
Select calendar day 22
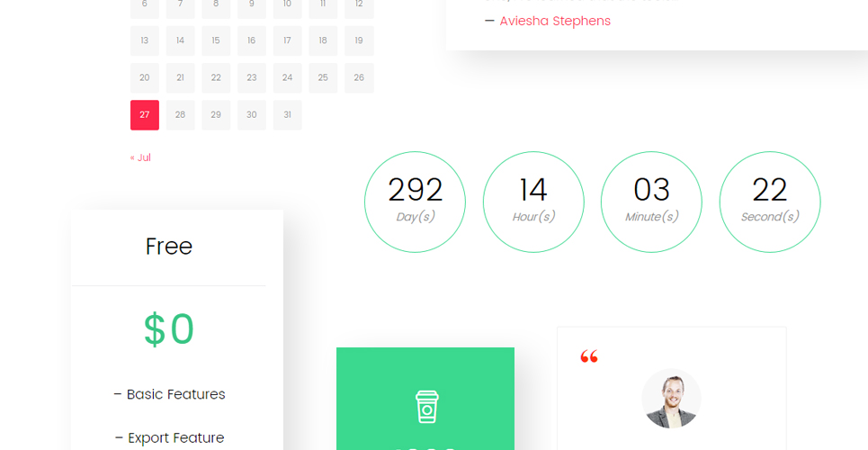click(216, 77)
